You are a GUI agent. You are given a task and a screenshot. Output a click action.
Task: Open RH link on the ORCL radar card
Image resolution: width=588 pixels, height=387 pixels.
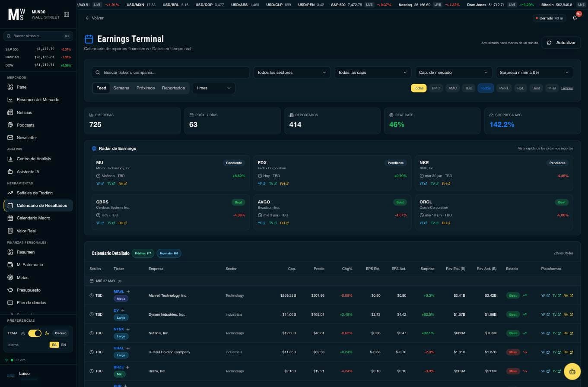tap(446, 223)
